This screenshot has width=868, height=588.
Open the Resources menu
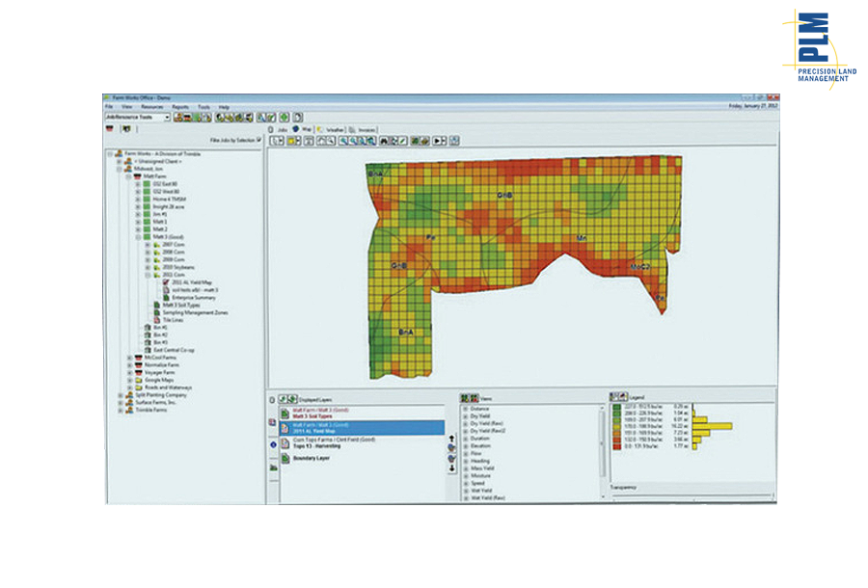151,107
